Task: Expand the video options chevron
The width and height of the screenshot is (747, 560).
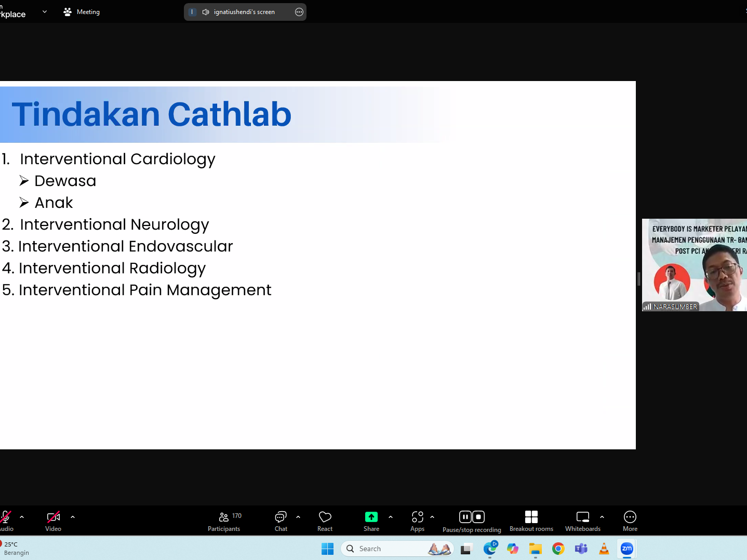Action: click(73, 517)
